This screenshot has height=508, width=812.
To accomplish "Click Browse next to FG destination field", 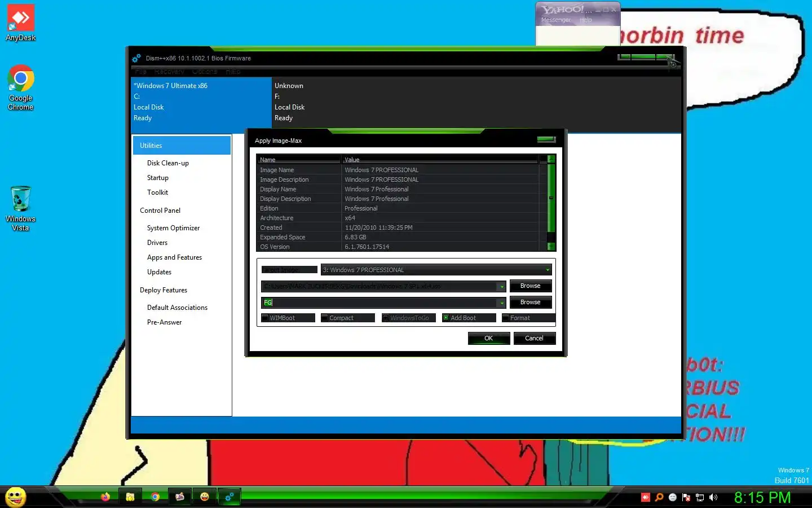I will [x=531, y=303].
